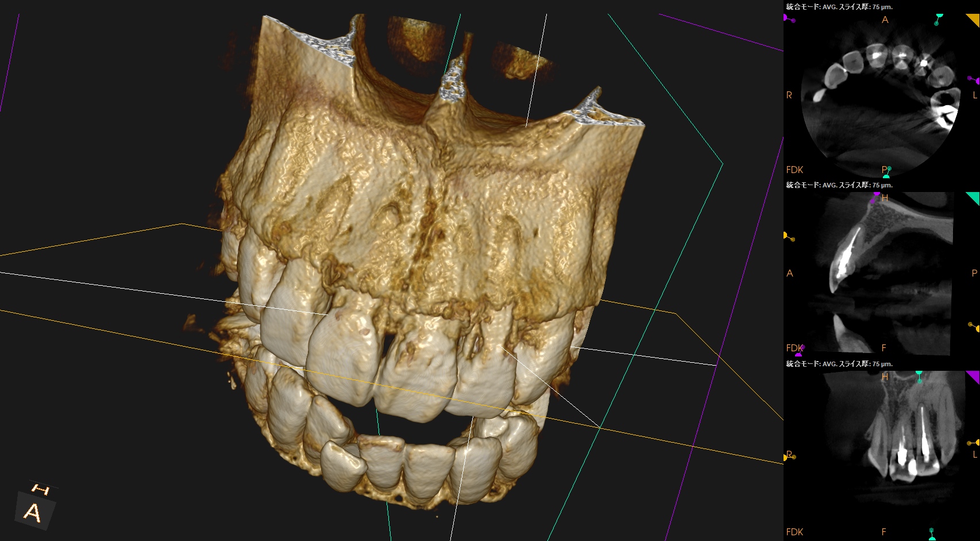980x541 pixels.
Task: Select the orange right handle in sagittal view
Action: (x=973, y=326)
